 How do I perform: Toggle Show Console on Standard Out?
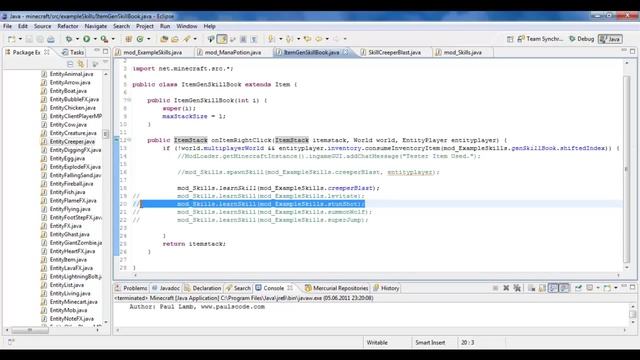point(553,288)
